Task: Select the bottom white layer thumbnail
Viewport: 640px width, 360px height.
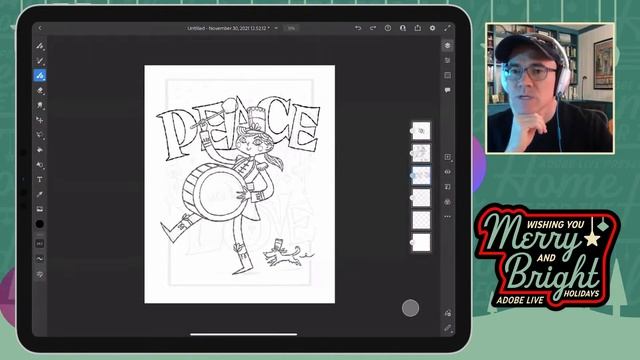Action: (421, 242)
